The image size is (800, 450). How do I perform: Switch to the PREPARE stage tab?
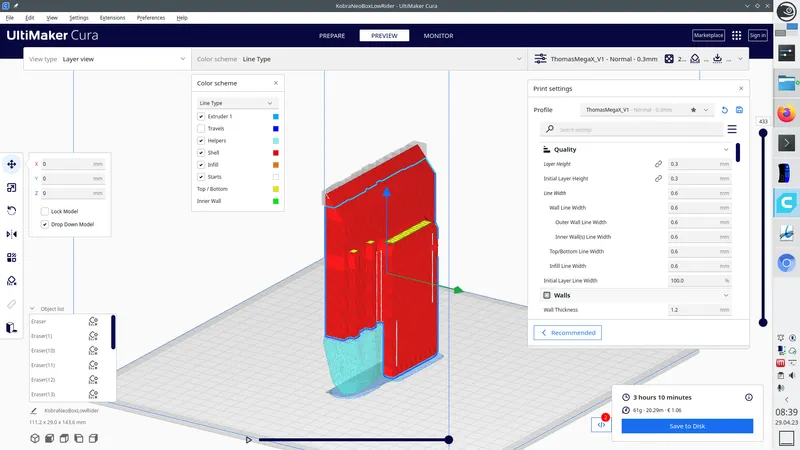point(332,35)
